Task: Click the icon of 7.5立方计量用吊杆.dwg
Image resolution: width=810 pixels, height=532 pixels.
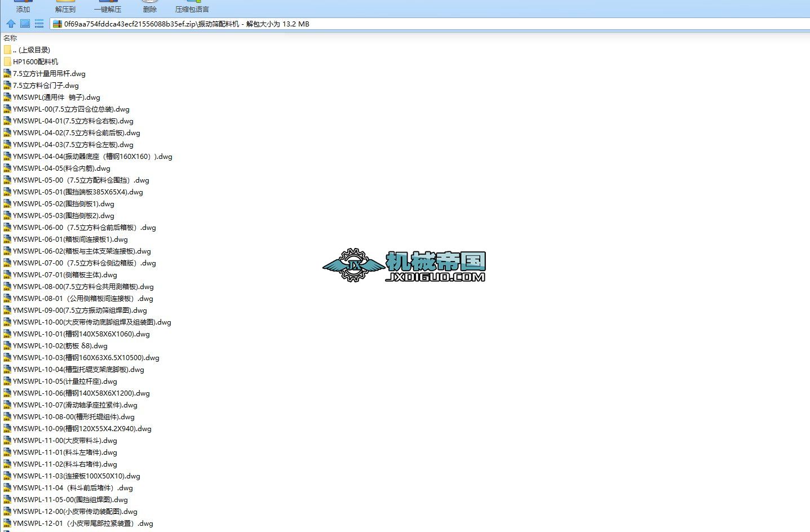Action: coord(7,74)
